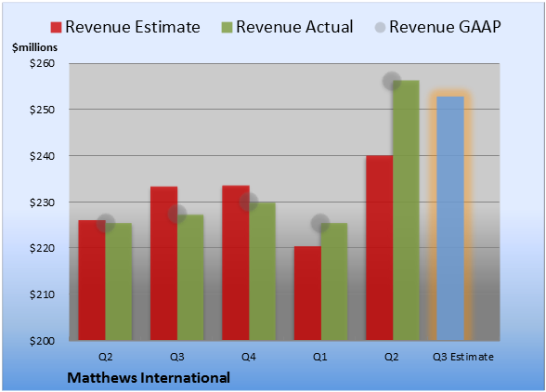Click the 'Matthews International' chart title
This screenshot has height=392, width=546.
[x=149, y=378]
